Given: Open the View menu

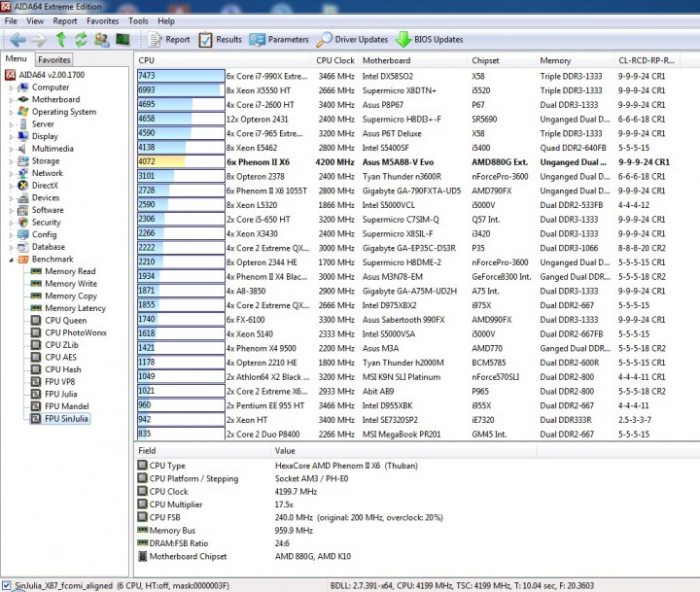Looking at the screenshot, I should [35, 21].
